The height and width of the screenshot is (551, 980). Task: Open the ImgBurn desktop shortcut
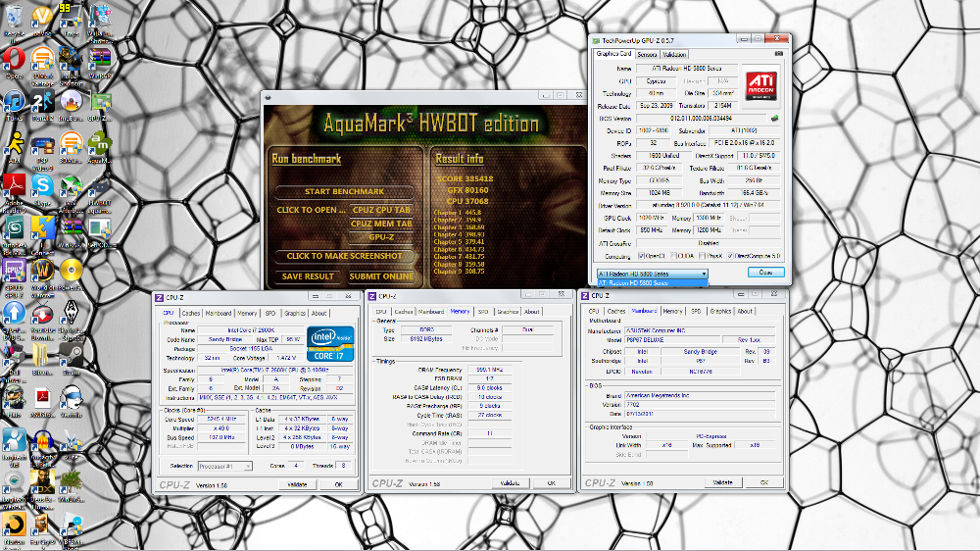pyautogui.click(x=71, y=103)
